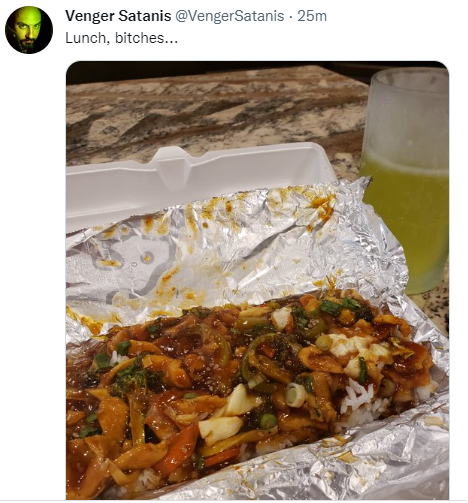The width and height of the screenshot is (468, 503).
Task: Click the sliced green onion ring on food
Action: coord(296,395)
